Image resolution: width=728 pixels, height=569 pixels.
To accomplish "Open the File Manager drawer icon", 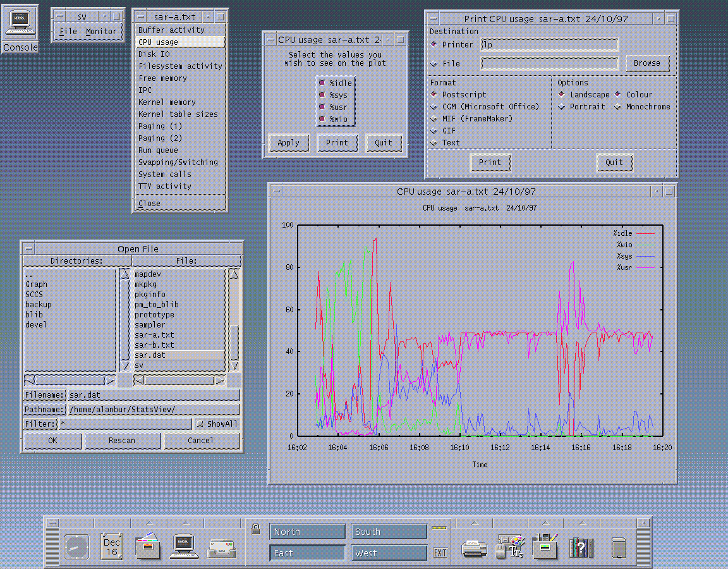I will click(149, 546).
